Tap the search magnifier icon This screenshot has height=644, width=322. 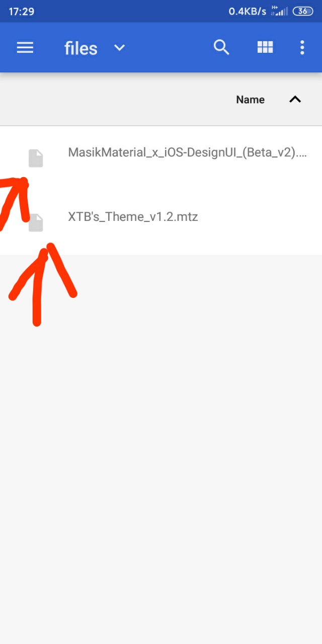[221, 47]
